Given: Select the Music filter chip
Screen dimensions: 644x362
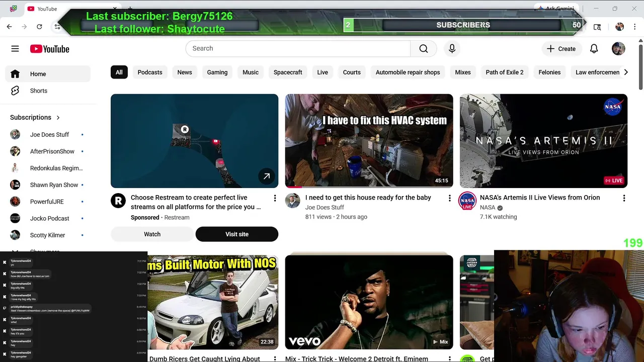Looking at the screenshot, I should point(251,72).
